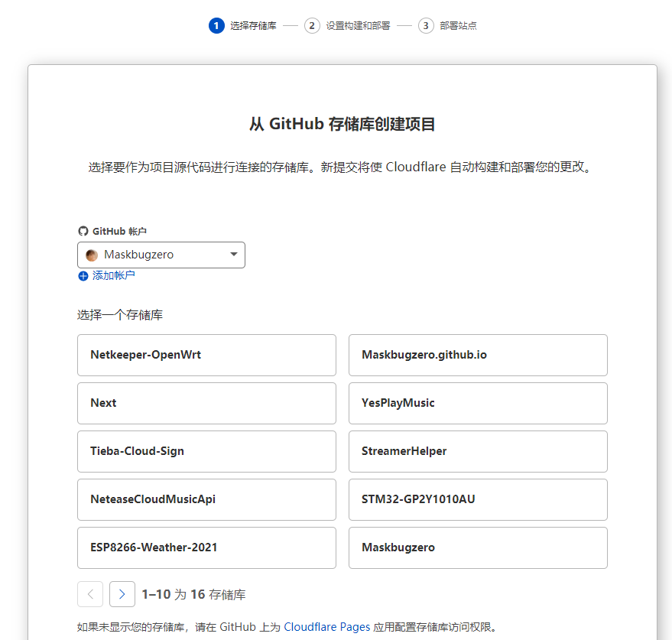Viewport: 672px width, 640px height.
Task: Click the next page arrow icon
Action: click(x=122, y=593)
